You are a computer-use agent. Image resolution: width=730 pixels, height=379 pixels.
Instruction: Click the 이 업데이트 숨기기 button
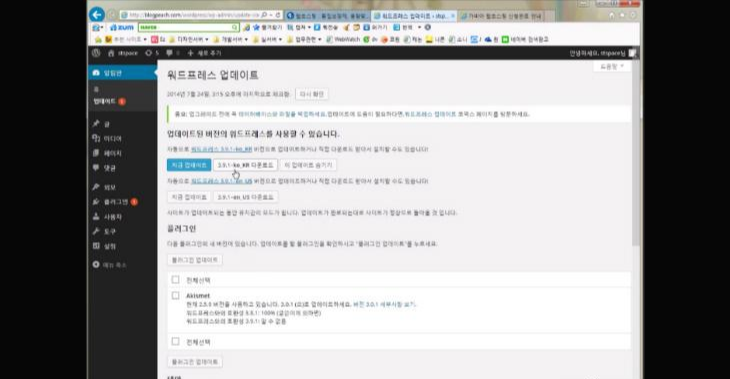pos(308,165)
